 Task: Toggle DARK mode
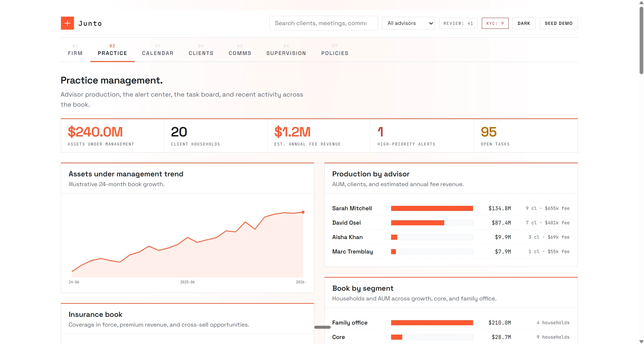(x=524, y=23)
